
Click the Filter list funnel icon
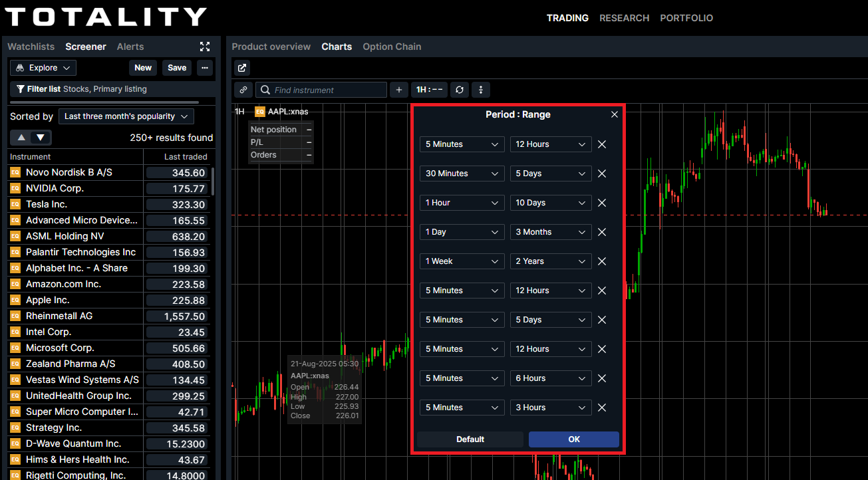point(21,89)
